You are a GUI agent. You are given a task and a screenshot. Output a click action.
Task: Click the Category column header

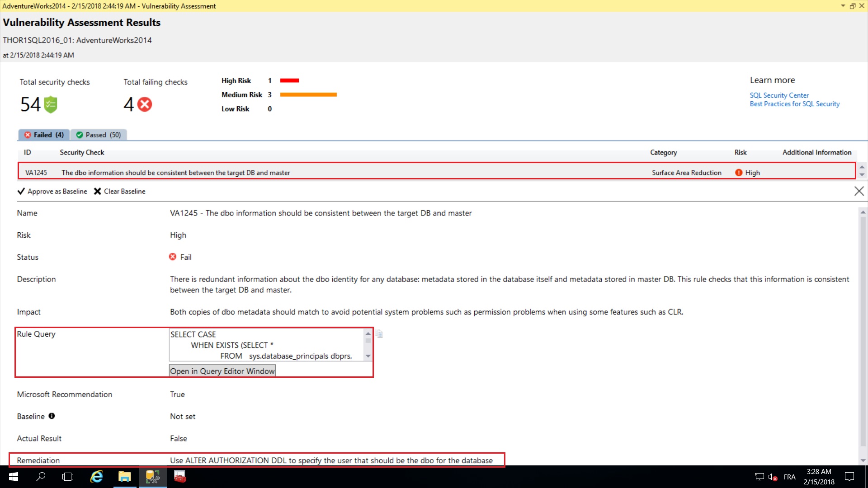663,152
